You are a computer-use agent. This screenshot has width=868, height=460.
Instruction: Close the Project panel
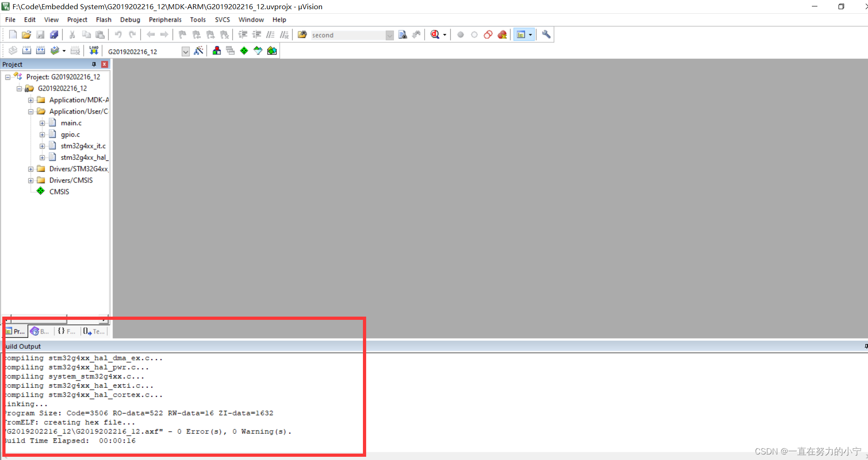[104, 64]
